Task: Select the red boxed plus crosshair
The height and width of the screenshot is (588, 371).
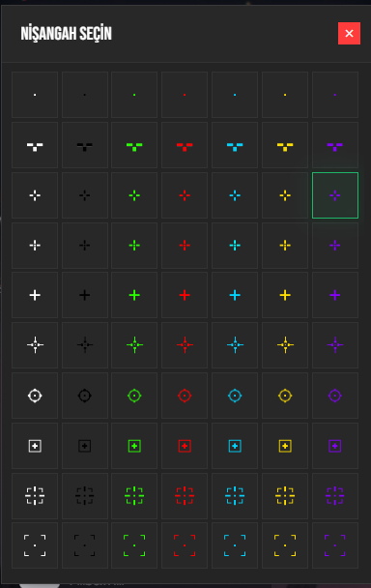Action: click(185, 446)
